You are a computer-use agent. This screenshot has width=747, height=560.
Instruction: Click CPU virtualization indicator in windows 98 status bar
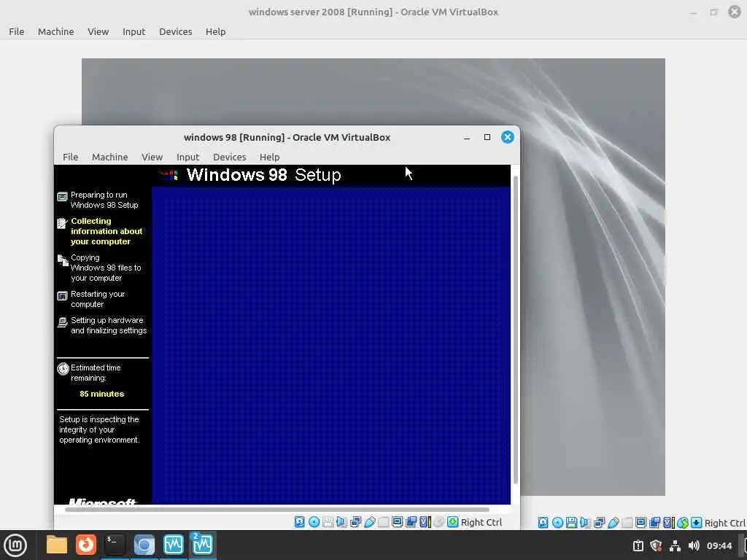[425, 522]
